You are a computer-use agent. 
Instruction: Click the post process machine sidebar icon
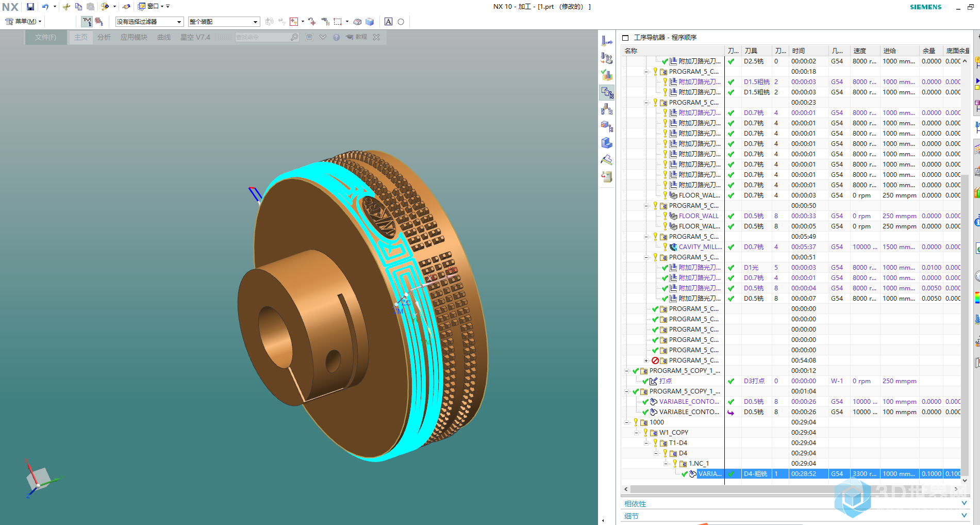(x=607, y=177)
